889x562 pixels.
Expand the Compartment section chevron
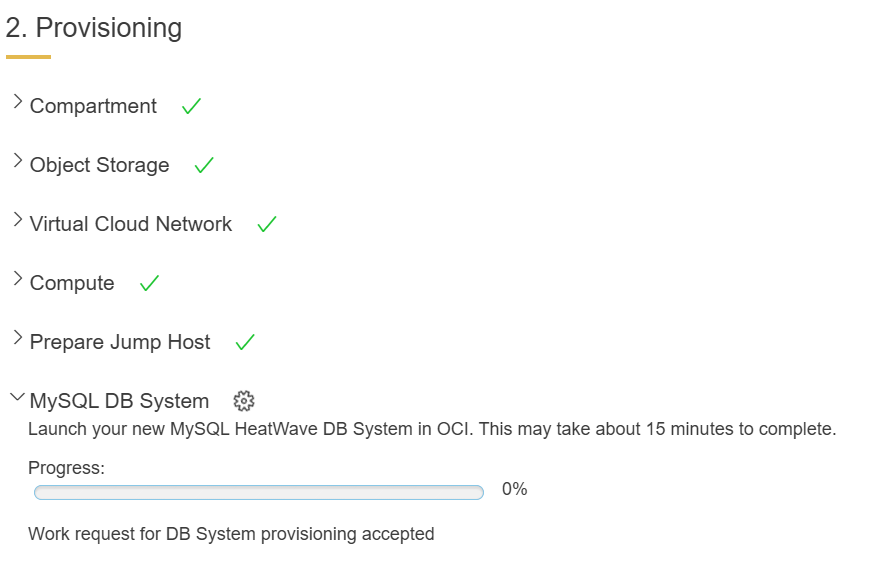point(17,104)
